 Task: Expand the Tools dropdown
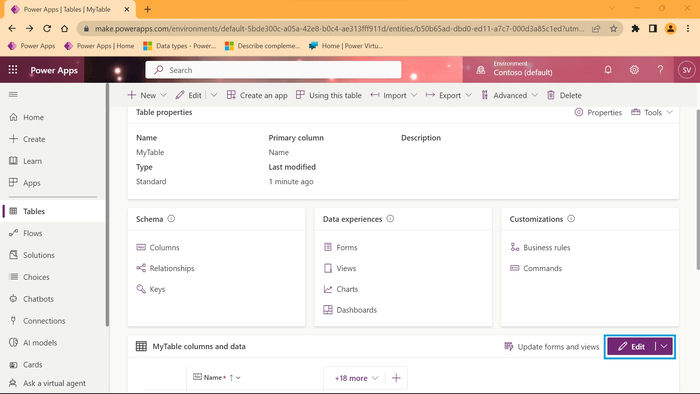pos(670,112)
